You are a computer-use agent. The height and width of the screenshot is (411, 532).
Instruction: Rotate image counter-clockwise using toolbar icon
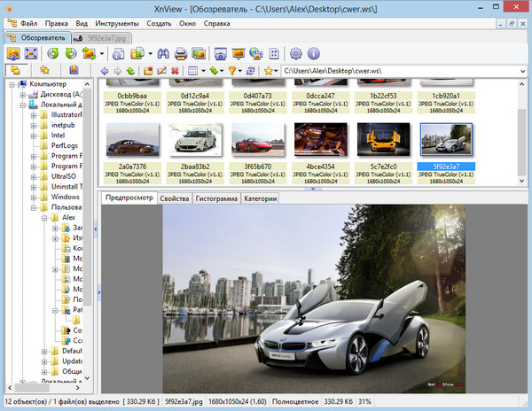pyautogui.click(x=52, y=54)
